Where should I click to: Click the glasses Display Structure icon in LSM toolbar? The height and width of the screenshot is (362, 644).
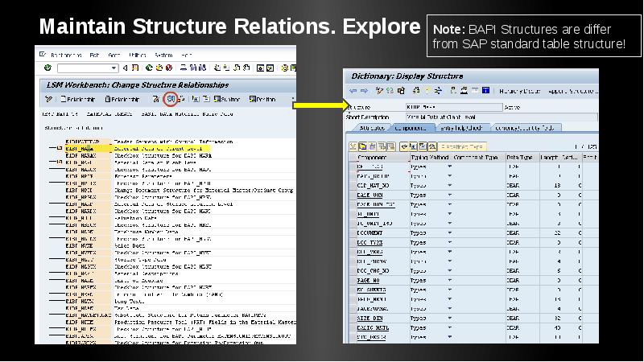tap(171, 99)
